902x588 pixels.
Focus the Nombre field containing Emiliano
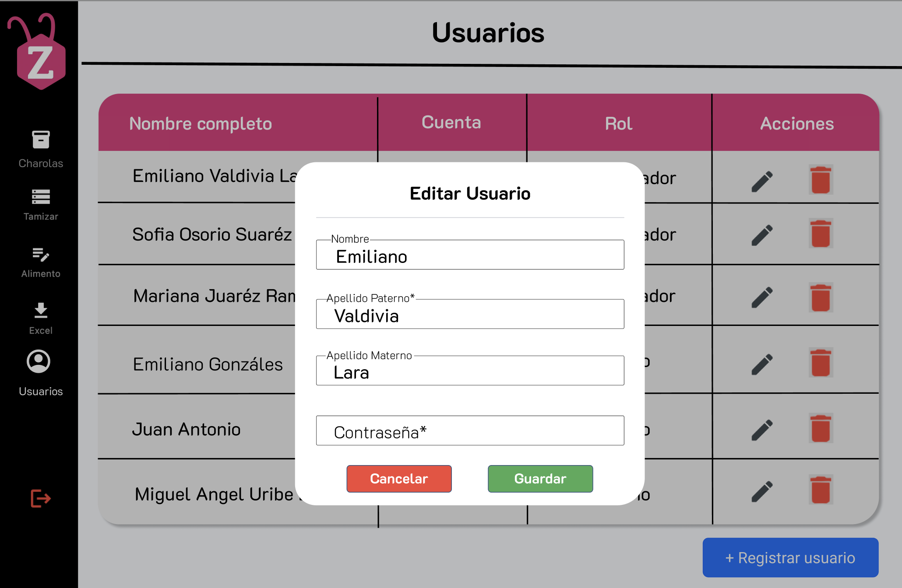pyautogui.click(x=470, y=255)
